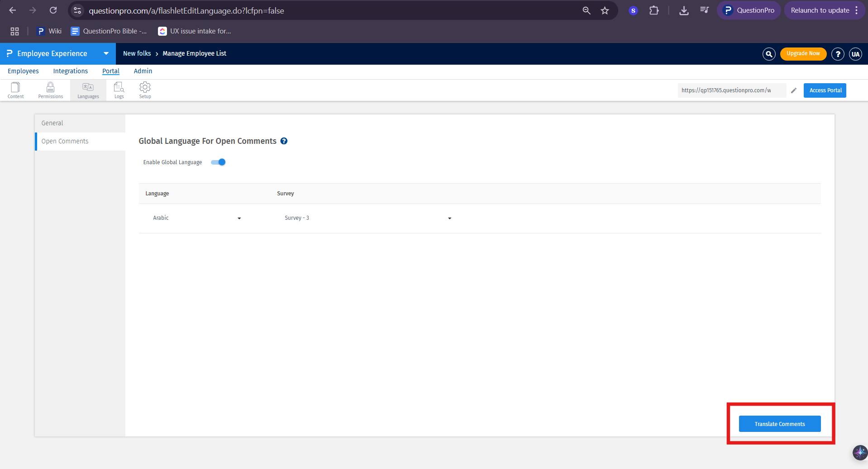This screenshot has height=469, width=868.
Task: Click the Language column header
Action: [157, 194]
